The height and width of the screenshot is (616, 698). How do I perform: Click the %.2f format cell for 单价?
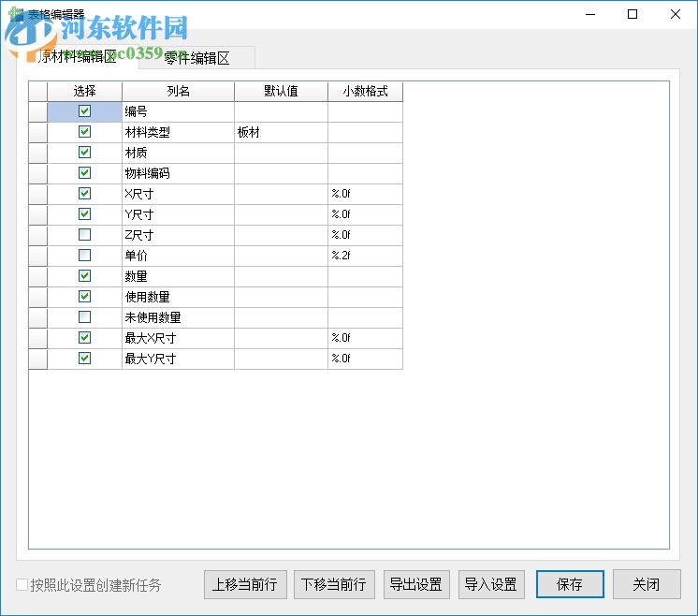(365, 256)
